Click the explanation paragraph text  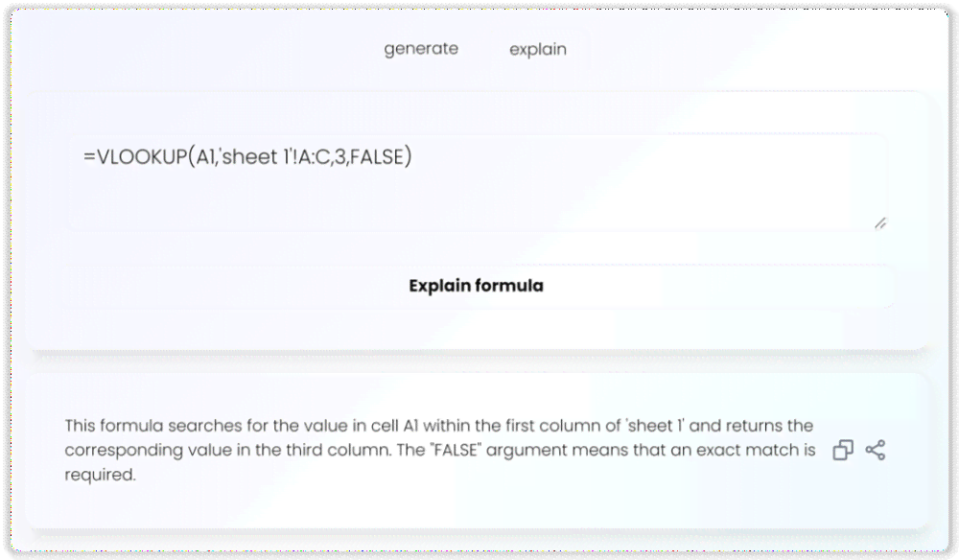[x=440, y=450]
